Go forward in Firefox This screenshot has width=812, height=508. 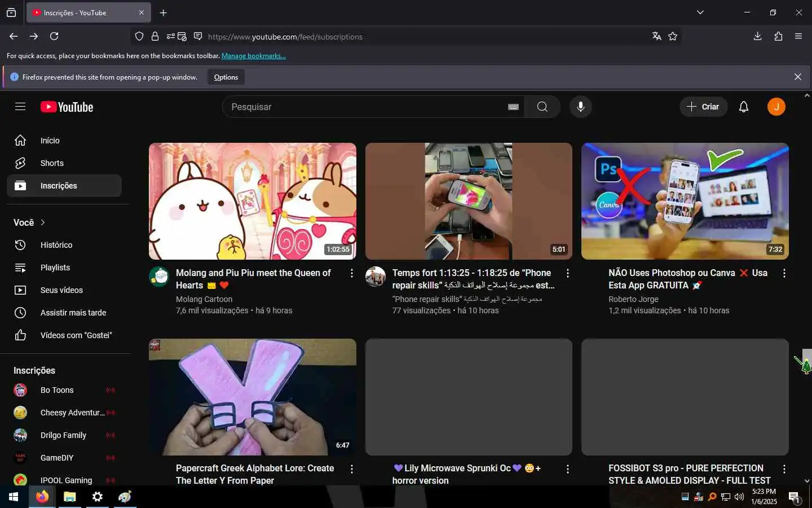tap(34, 36)
